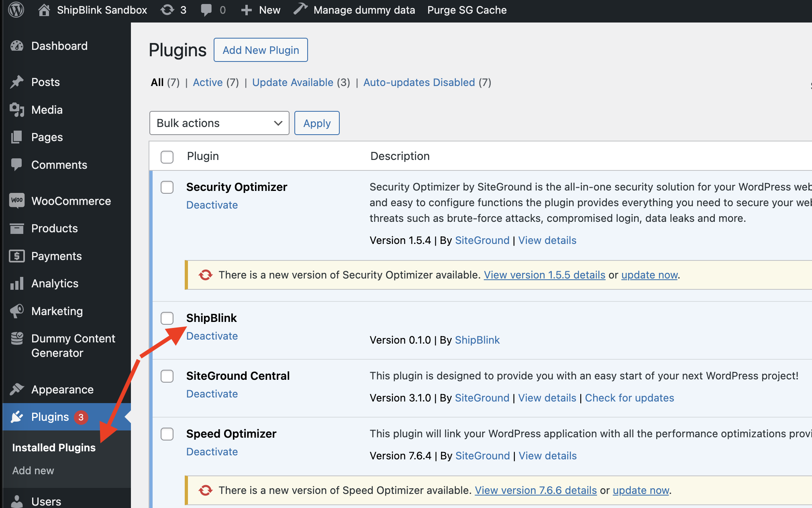The width and height of the screenshot is (812, 508).
Task: Click the Apply button
Action: click(317, 123)
